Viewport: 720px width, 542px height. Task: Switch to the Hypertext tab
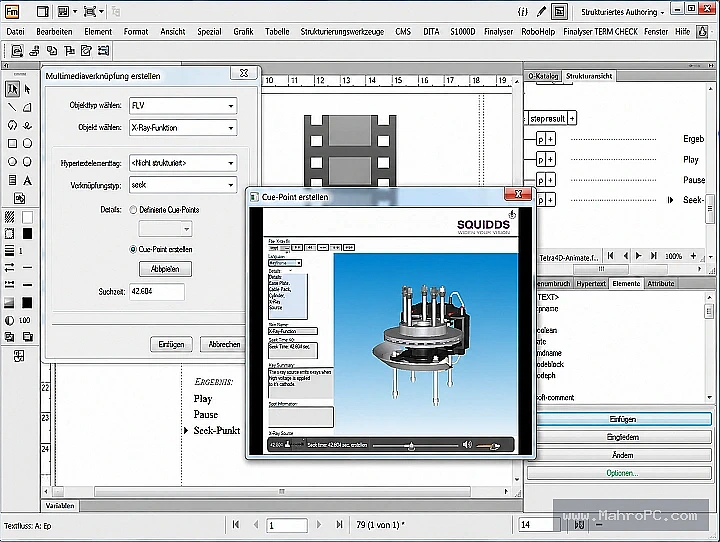point(591,284)
